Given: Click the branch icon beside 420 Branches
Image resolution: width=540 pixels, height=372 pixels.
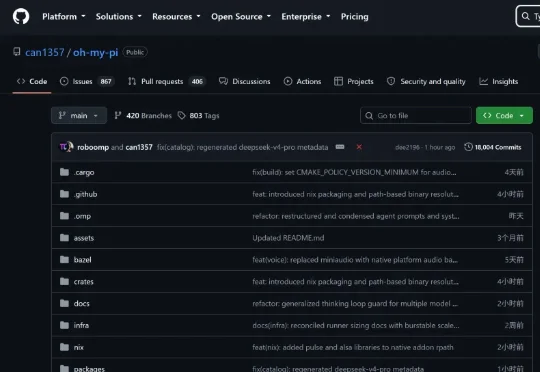Looking at the screenshot, I should pyautogui.click(x=117, y=115).
